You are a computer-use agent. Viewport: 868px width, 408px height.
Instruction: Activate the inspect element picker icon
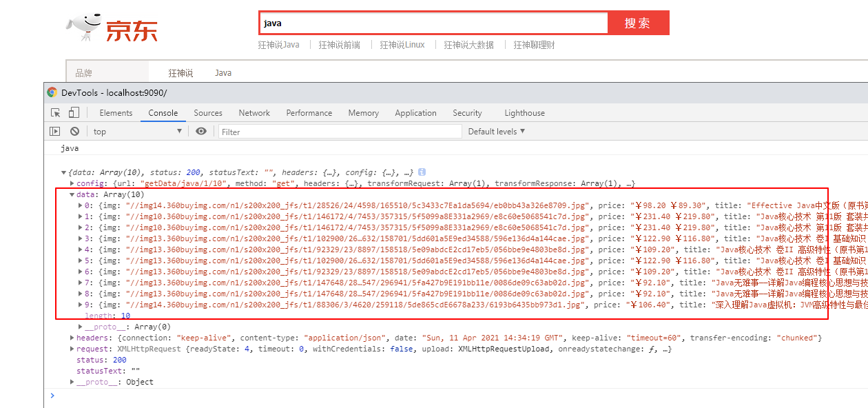56,112
